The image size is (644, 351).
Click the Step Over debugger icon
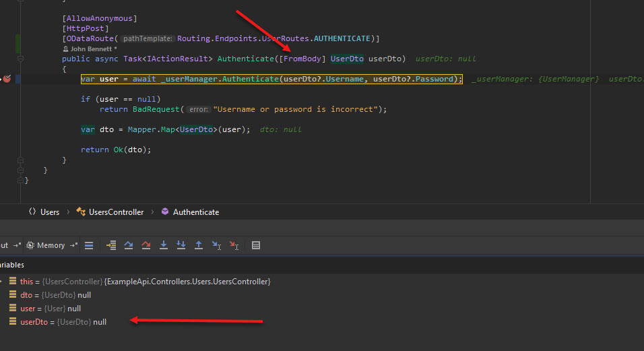click(x=129, y=245)
